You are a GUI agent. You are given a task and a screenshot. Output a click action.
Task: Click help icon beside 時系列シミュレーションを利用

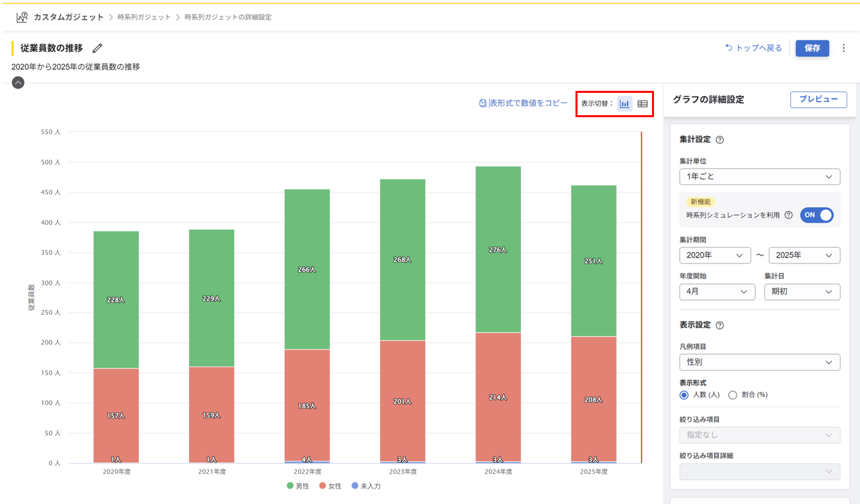788,215
